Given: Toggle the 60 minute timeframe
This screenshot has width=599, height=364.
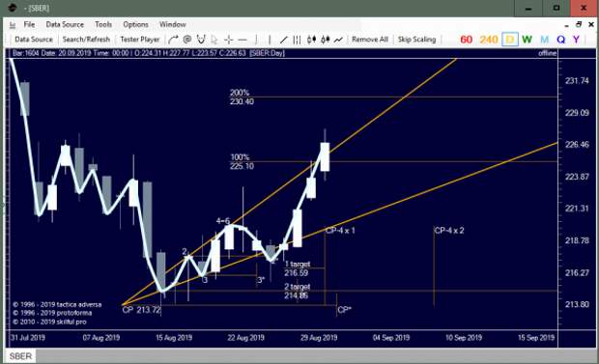Looking at the screenshot, I should pos(466,40).
